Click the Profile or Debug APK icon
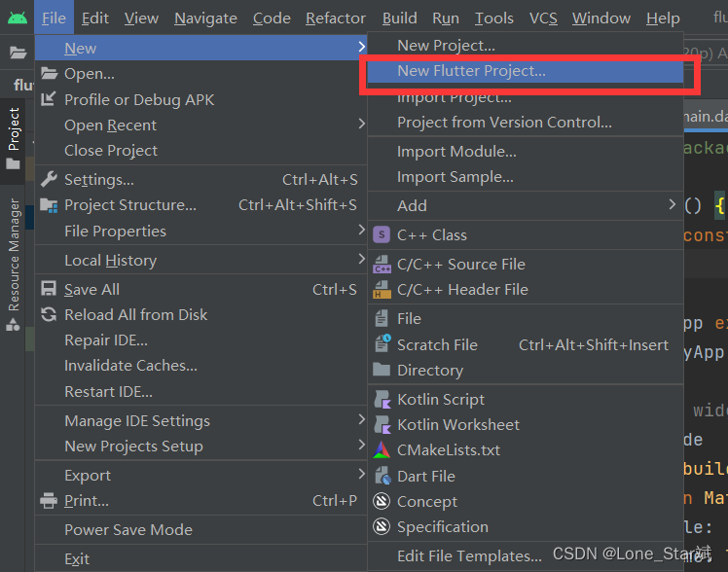 (49, 99)
